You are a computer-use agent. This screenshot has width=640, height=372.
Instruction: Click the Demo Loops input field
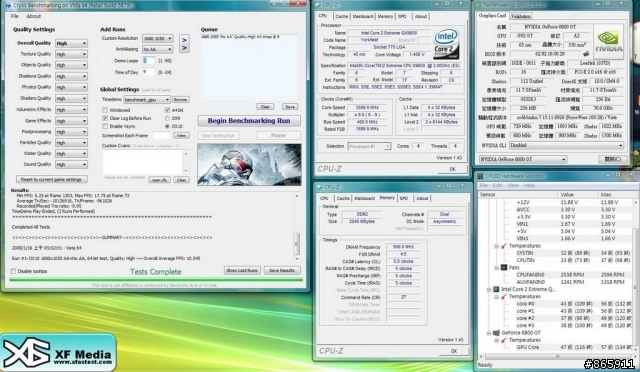click(x=149, y=61)
